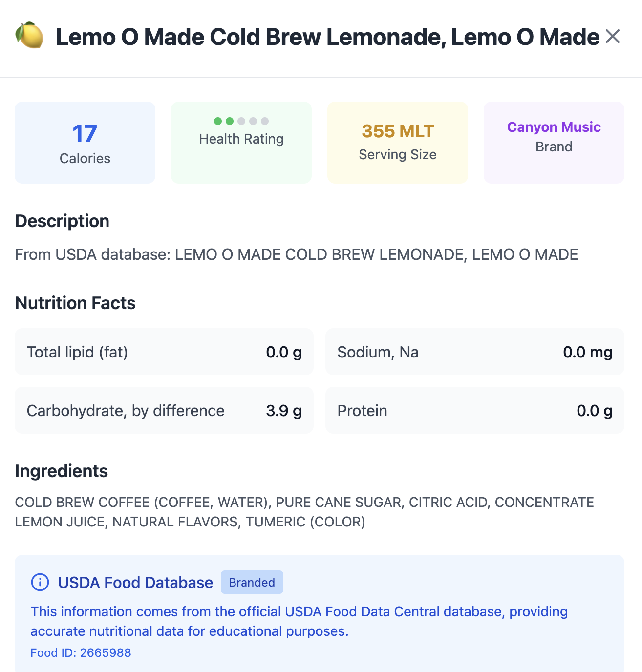Screen dimensions: 642x672
Task: Select the Protein nutrient row
Action: [475, 410]
